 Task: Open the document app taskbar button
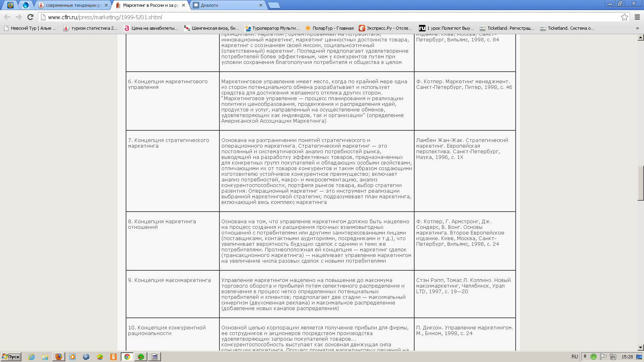[155, 356]
